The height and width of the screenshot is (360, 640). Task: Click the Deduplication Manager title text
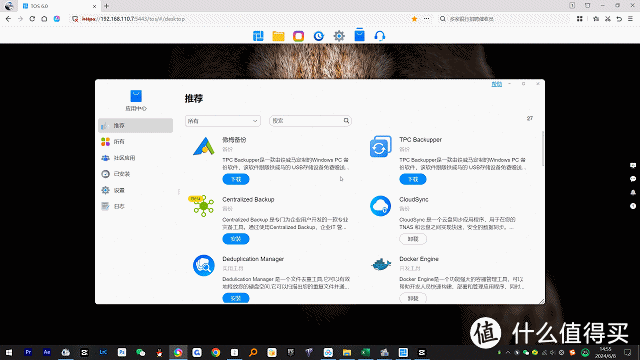[x=253, y=259]
